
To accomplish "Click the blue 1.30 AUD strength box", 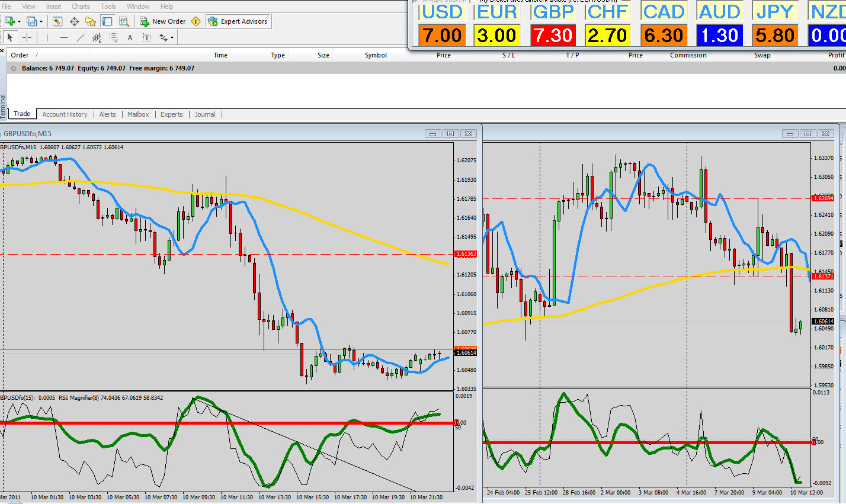I will 719,35.
